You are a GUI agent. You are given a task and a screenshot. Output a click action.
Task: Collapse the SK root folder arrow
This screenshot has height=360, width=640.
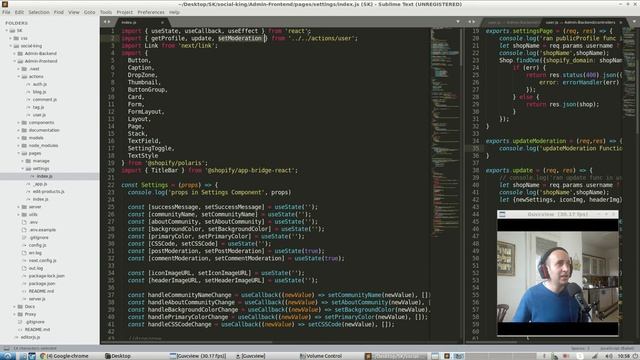tap(7, 31)
